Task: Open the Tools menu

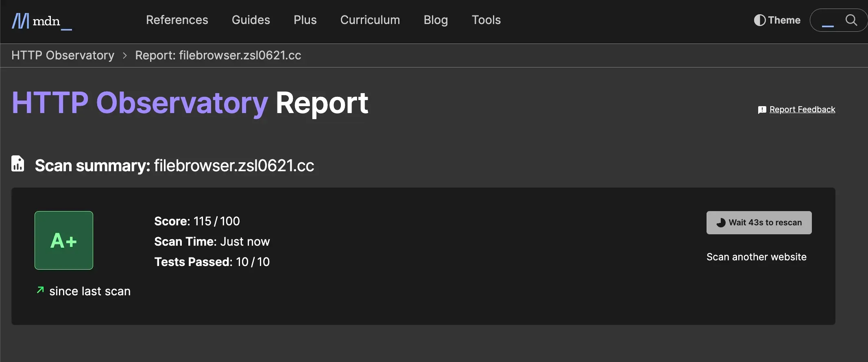Action: tap(486, 20)
